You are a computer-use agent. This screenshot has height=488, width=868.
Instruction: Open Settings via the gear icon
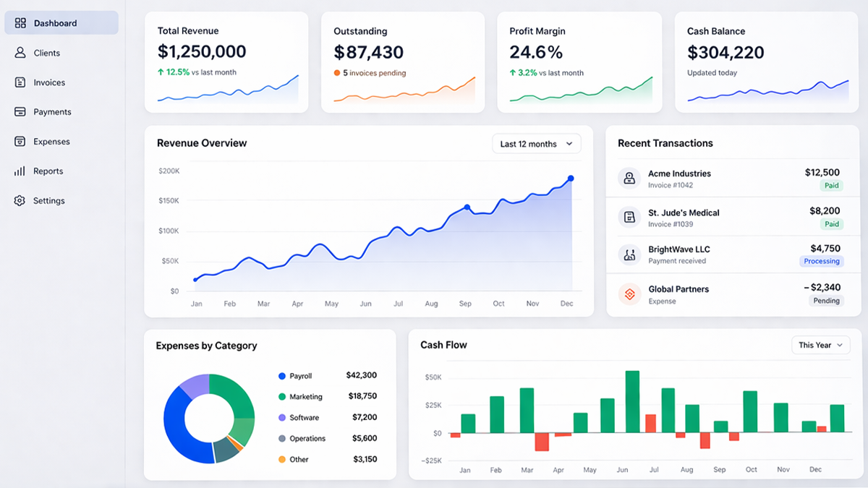(20, 200)
